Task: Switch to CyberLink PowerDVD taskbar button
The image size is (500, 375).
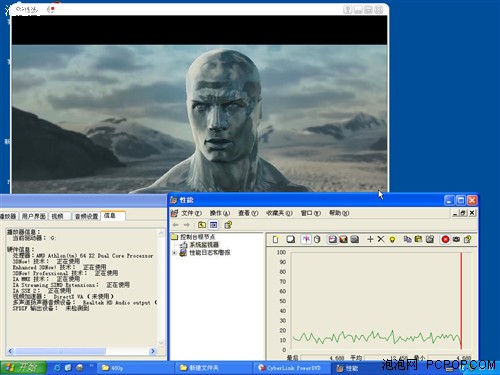Action: (x=291, y=368)
